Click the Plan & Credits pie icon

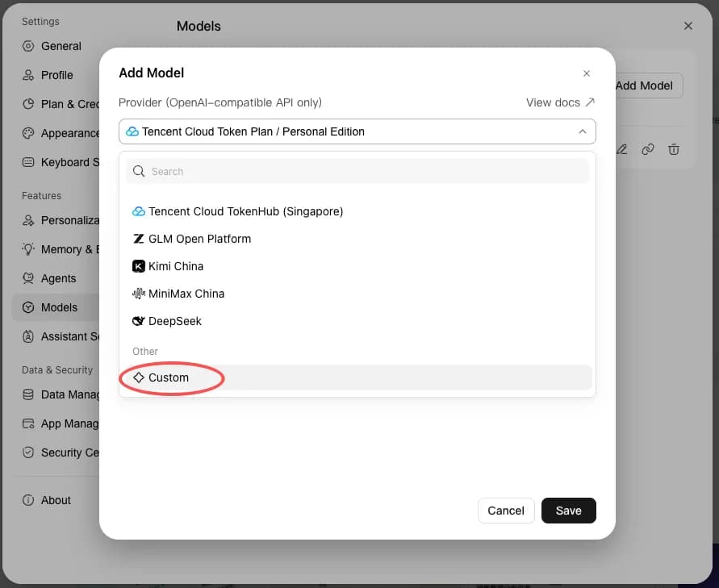point(28,104)
